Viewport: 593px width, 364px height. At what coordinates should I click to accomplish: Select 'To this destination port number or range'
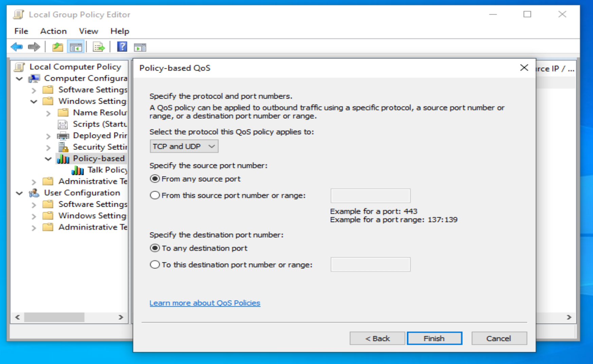[155, 265]
